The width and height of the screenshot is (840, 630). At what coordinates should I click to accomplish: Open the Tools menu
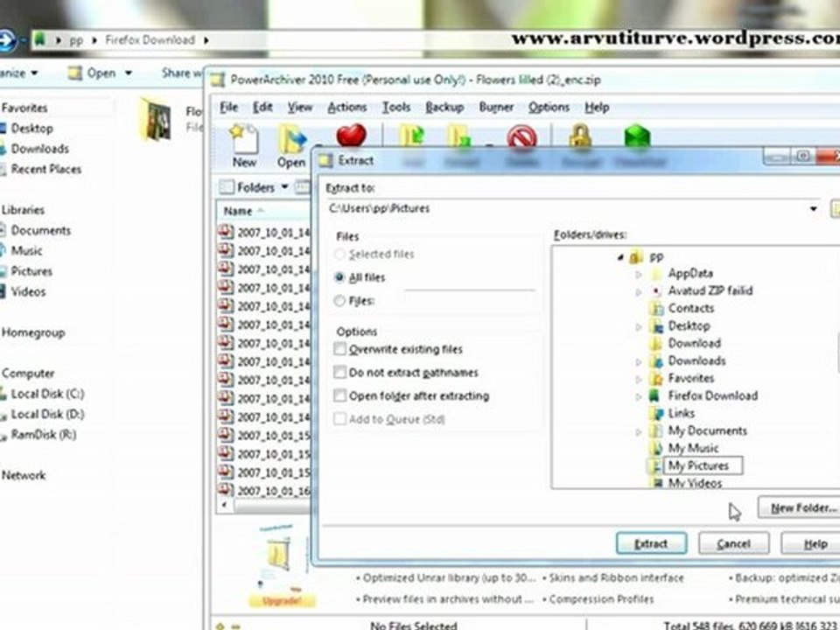pos(395,107)
